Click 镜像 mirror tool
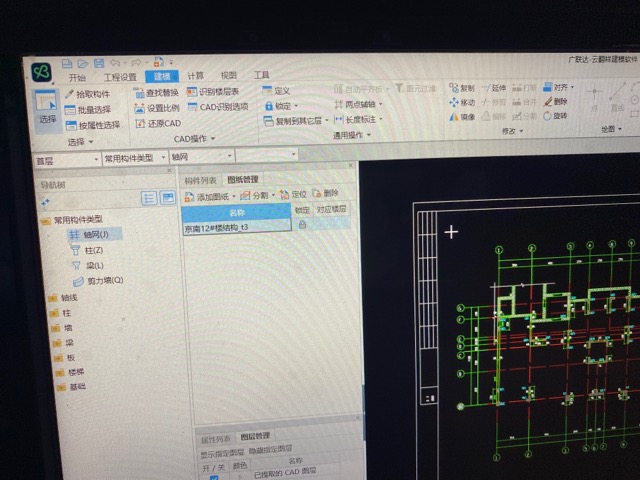640x480 pixels. [x=462, y=117]
